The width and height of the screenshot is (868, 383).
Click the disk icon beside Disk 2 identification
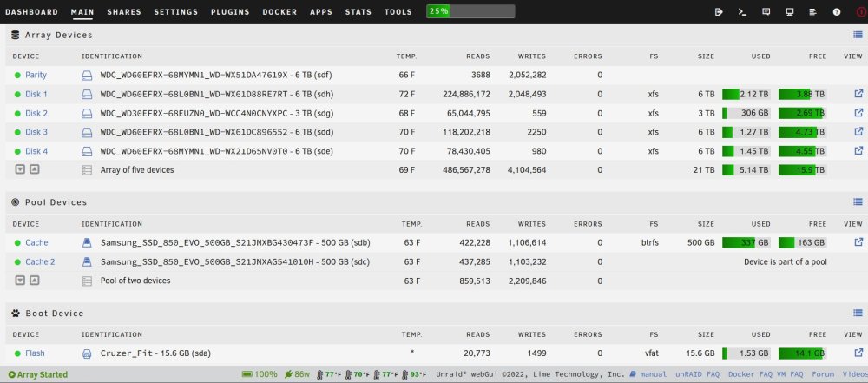(87, 113)
